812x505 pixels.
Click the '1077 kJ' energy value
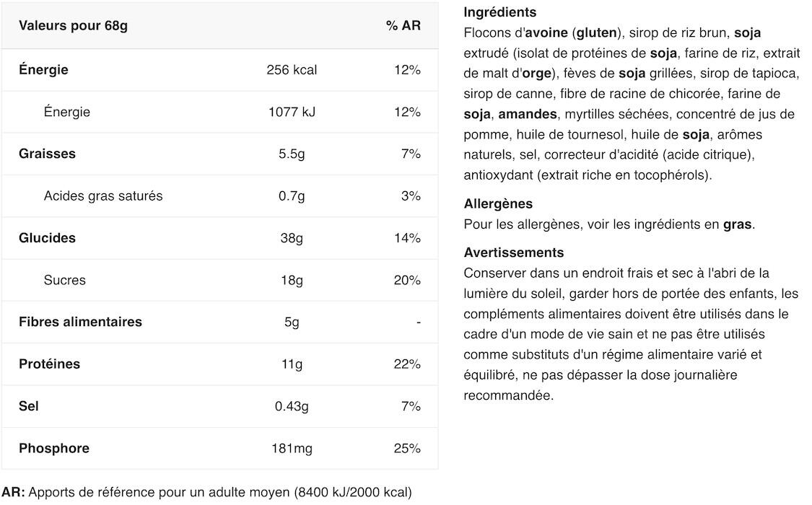(x=292, y=112)
